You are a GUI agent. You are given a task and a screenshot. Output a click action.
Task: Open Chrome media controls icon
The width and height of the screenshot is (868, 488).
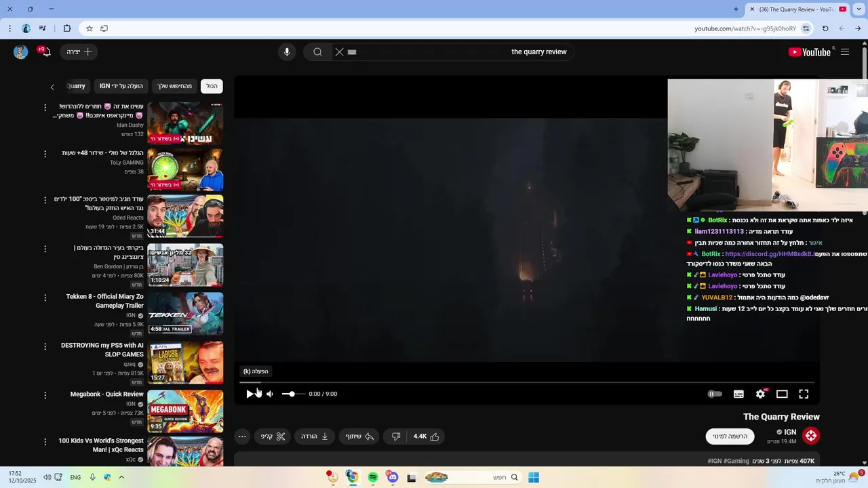pos(43,28)
